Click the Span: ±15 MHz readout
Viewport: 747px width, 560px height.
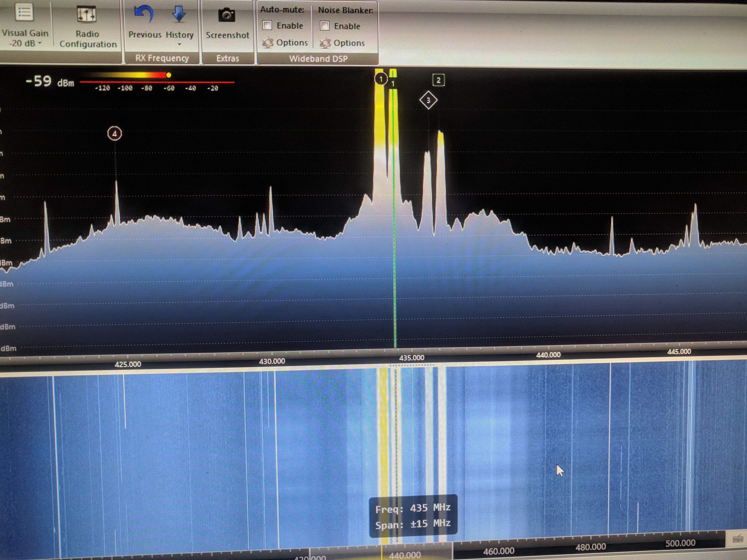pyautogui.click(x=413, y=524)
